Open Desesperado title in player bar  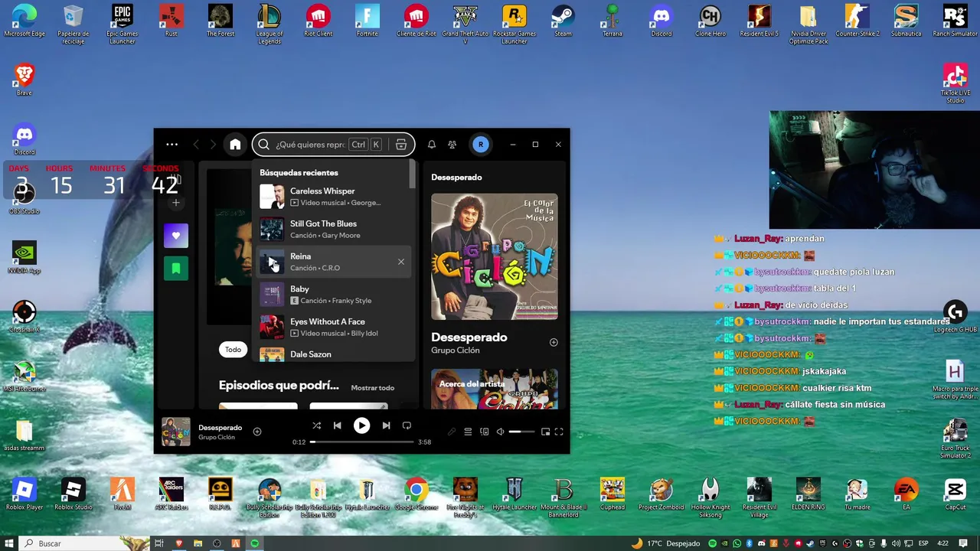220,427
